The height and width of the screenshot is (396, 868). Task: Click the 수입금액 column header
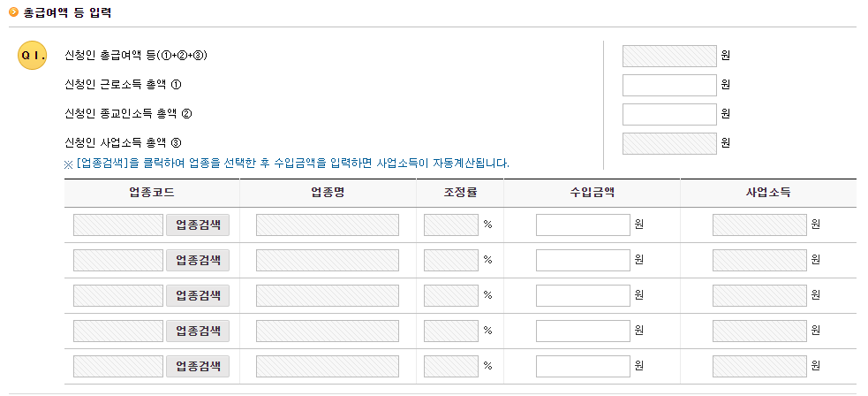point(592,193)
